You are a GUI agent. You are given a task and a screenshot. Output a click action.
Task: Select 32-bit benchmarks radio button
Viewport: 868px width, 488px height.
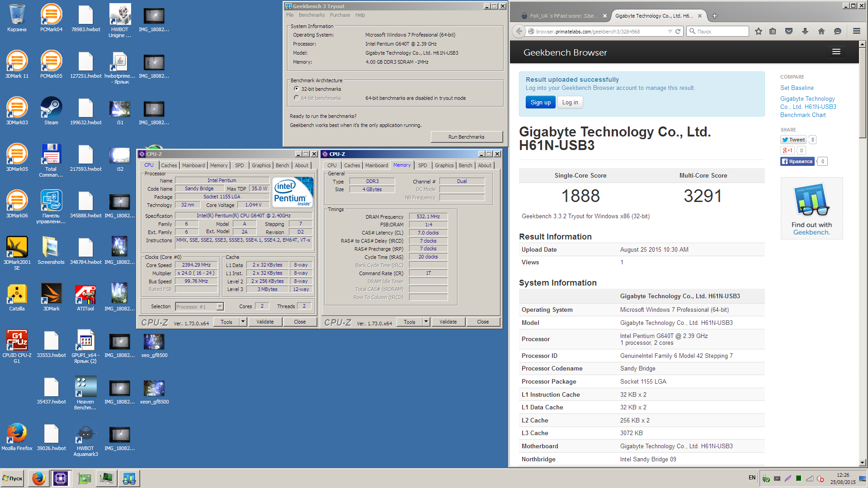[297, 89]
